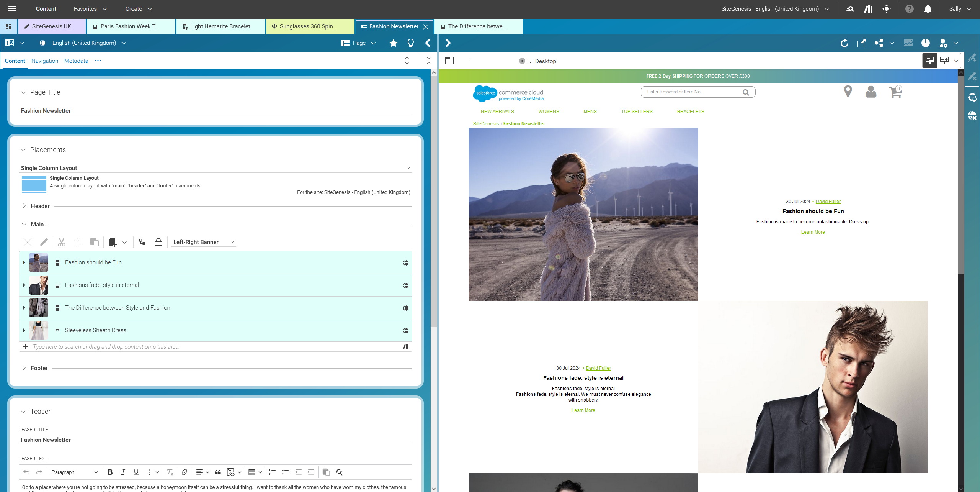Switch to the Metadata tab

[x=76, y=61]
